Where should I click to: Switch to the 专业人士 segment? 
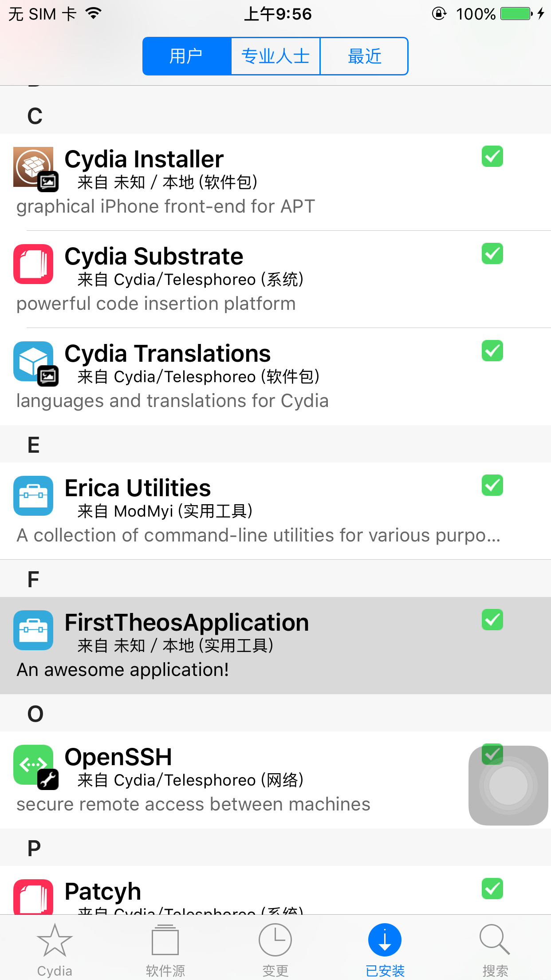(x=275, y=56)
